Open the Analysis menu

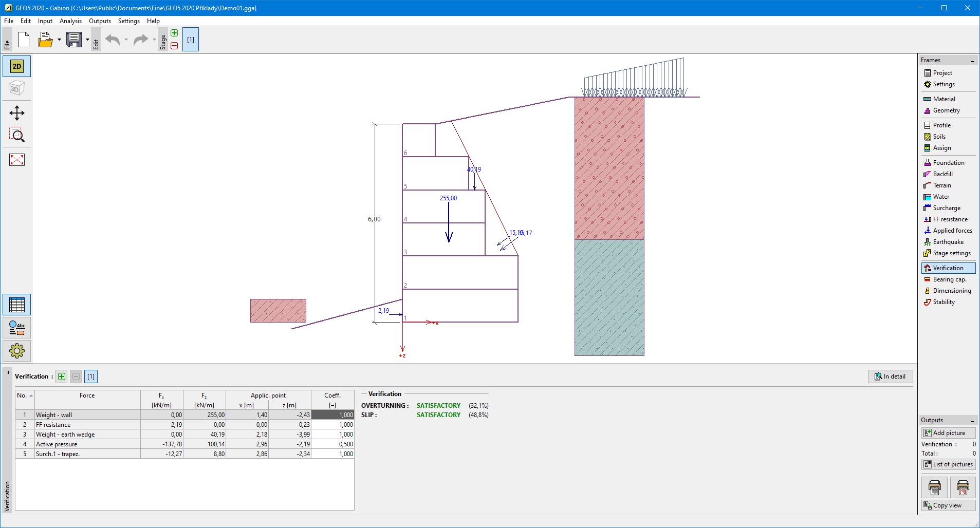pos(70,21)
